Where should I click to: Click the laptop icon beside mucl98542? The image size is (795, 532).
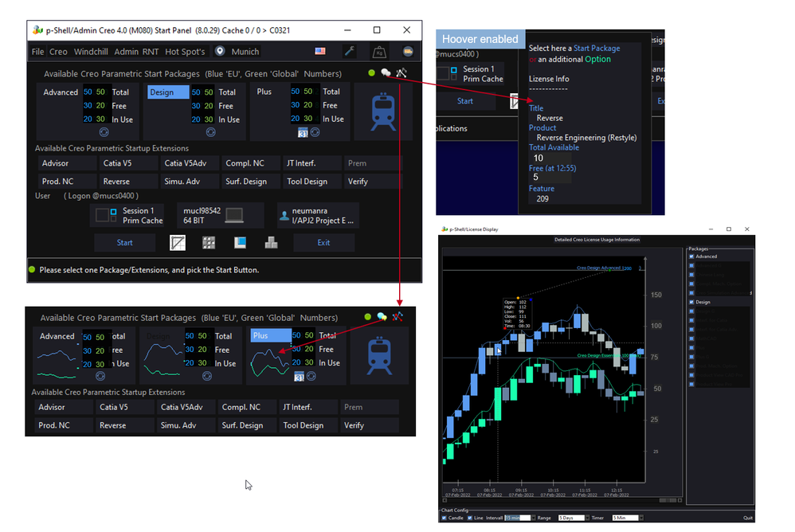(233, 215)
